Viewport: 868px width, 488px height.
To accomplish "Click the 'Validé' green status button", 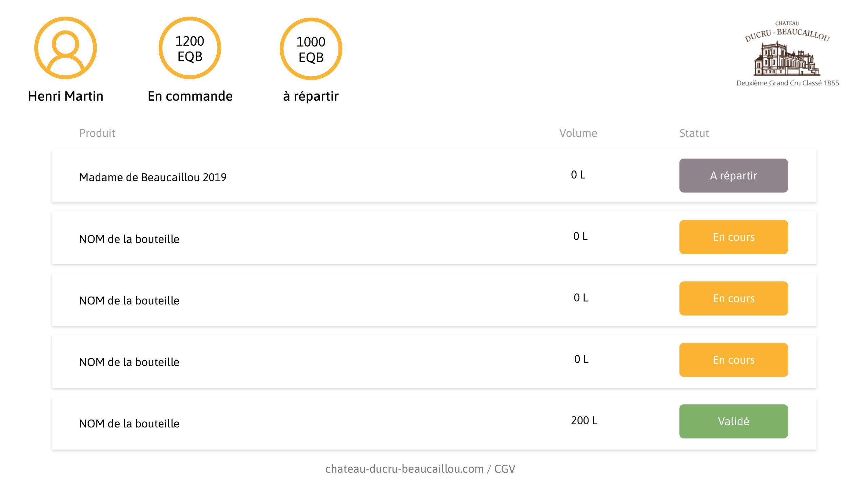I will click(733, 421).
